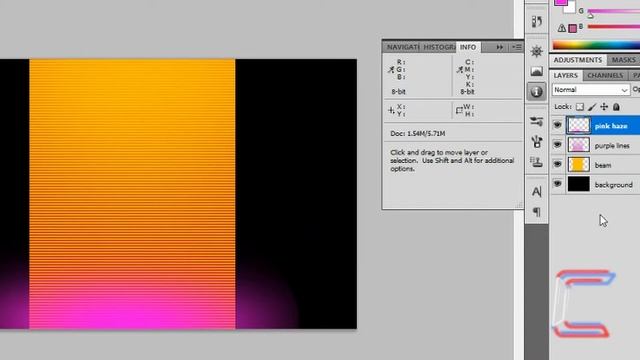
Task: Open CMYK eyedropper readout options
Action: pyautogui.click(x=460, y=70)
